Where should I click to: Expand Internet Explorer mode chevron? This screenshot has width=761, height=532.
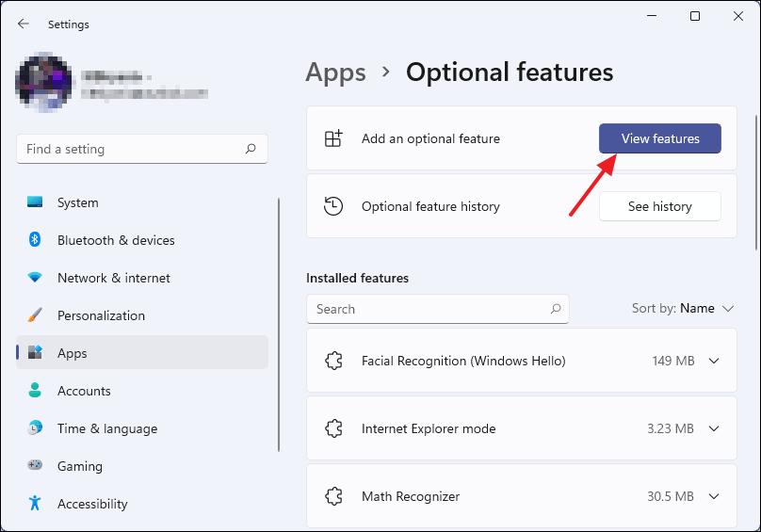coord(713,428)
